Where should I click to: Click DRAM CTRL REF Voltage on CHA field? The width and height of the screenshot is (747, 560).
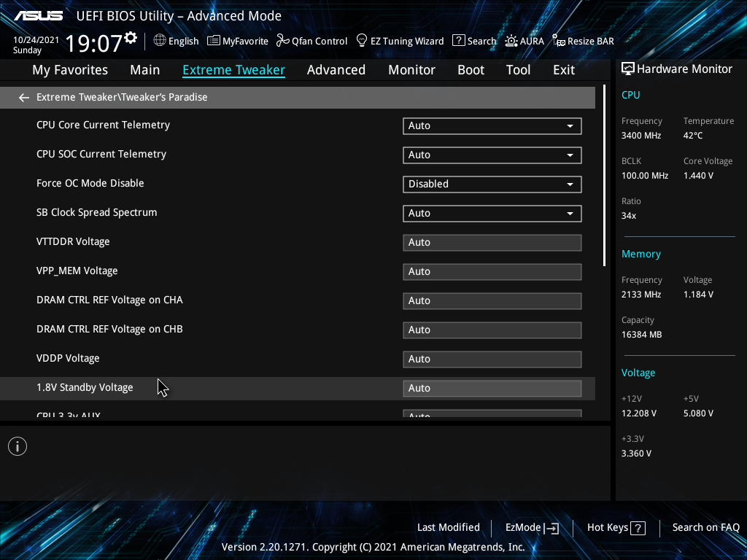pyautogui.click(x=492, y=301)
